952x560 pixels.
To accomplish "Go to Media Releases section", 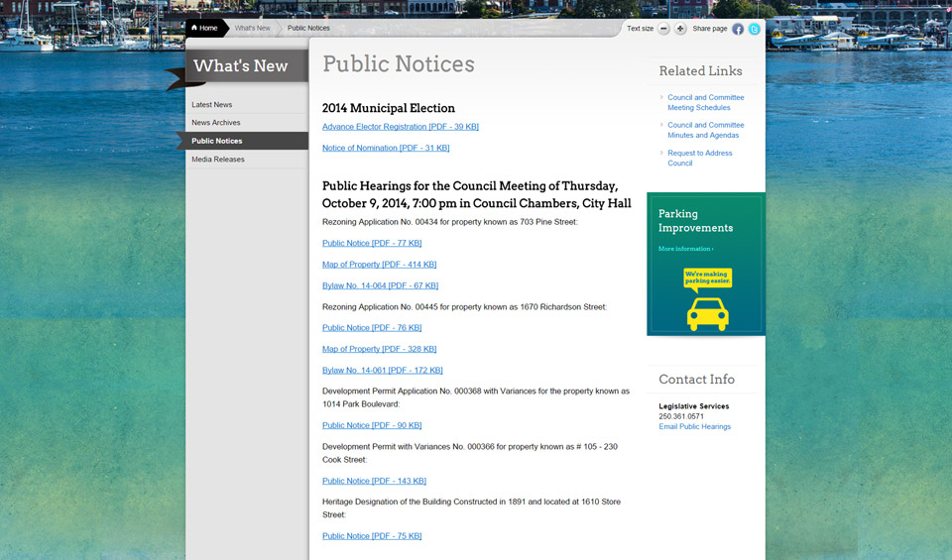I will 218,160.
